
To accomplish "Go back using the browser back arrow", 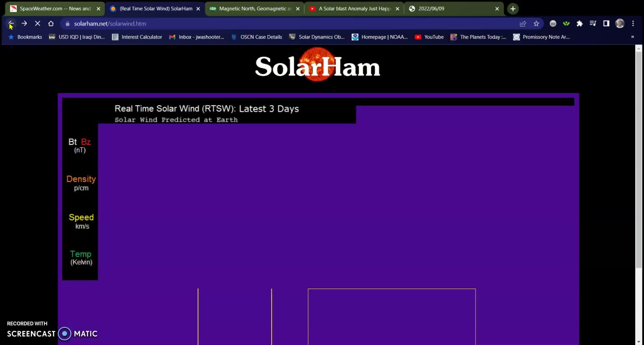I will tap(11, 23).
